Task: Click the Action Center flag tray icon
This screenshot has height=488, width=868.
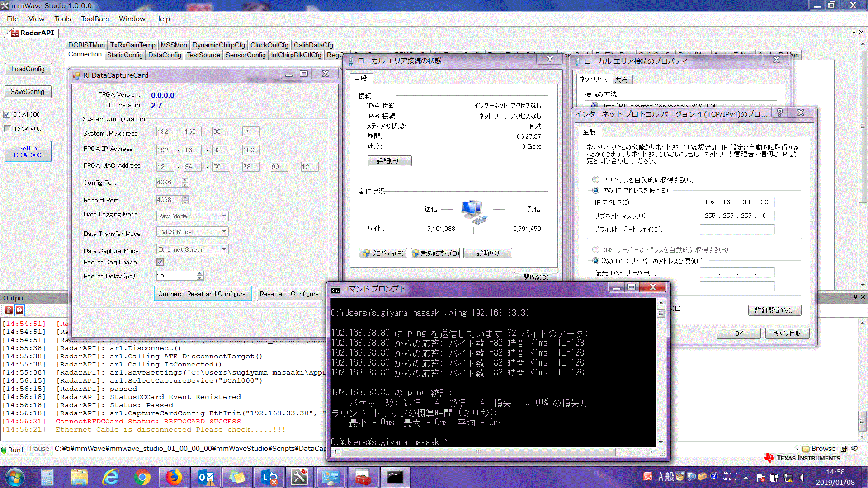Action: point(761,478)
